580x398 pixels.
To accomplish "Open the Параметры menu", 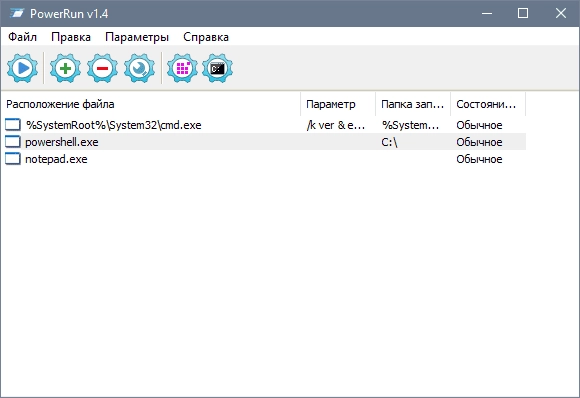I will point(137,37).
